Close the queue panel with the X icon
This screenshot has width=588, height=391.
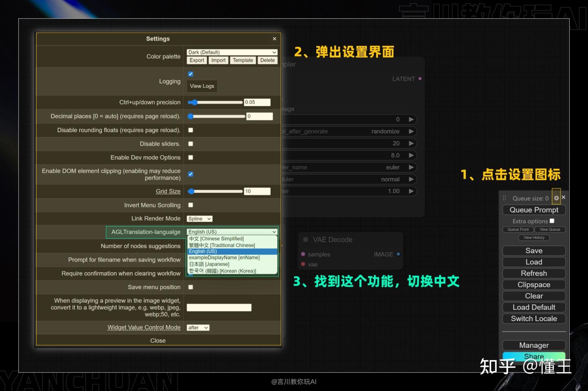563,197
